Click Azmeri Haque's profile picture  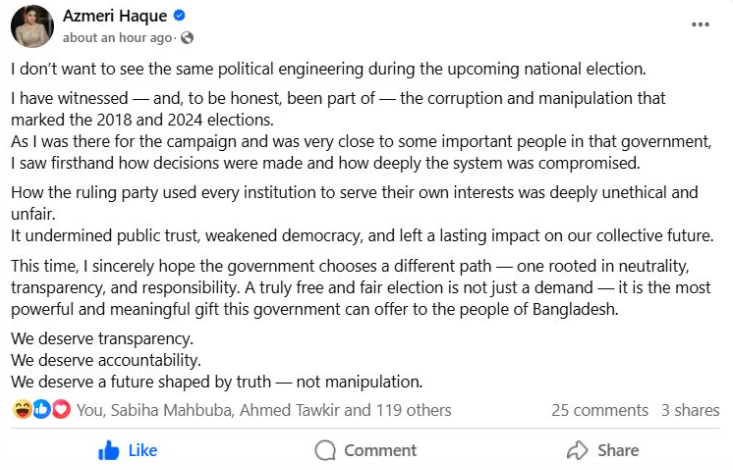pos(32,26)
